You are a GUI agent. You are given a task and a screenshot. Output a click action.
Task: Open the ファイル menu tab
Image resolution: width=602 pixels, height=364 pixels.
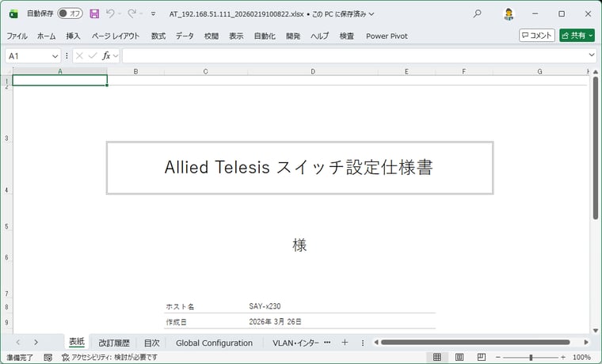17,36
